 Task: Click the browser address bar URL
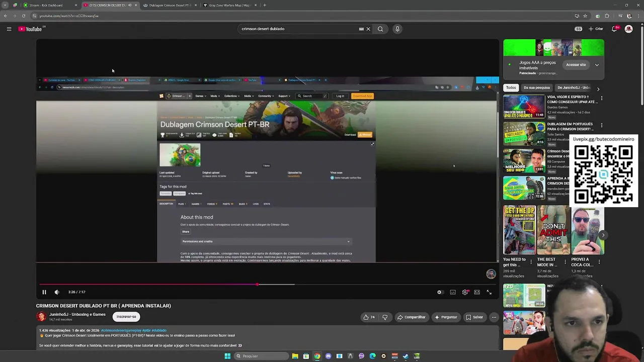[69, 16]
